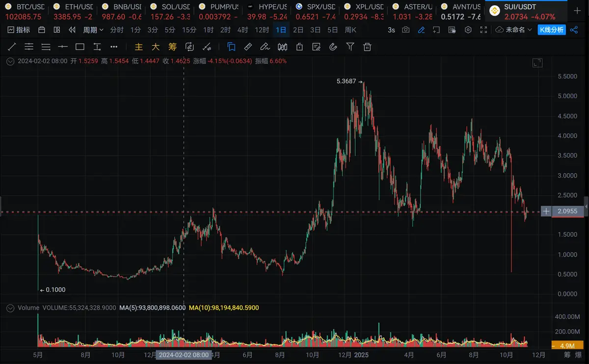The height and width of the screenshot is (364, 589).
Task: Click the plus button beside 2.0955 price
Action: click(546, 211)
